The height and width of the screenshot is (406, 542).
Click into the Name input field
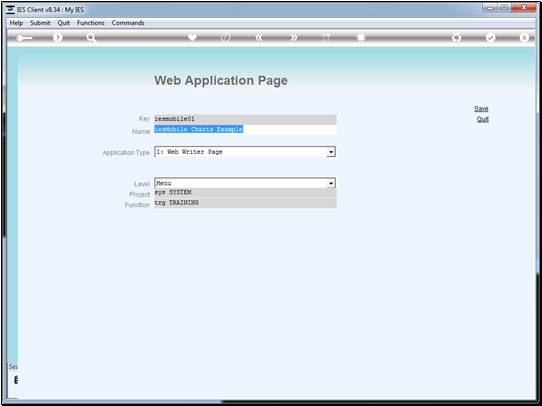pos(245,130)
